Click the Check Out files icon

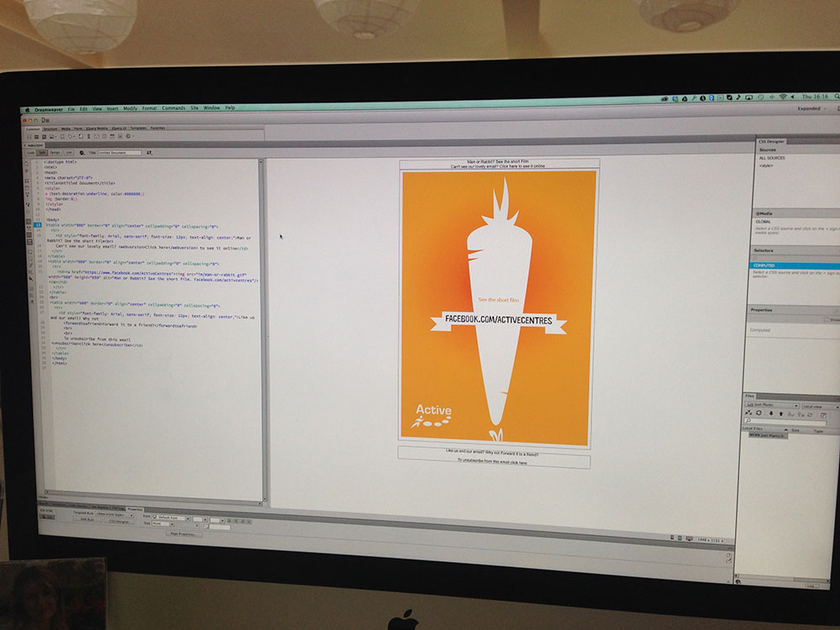coord(790,414)
